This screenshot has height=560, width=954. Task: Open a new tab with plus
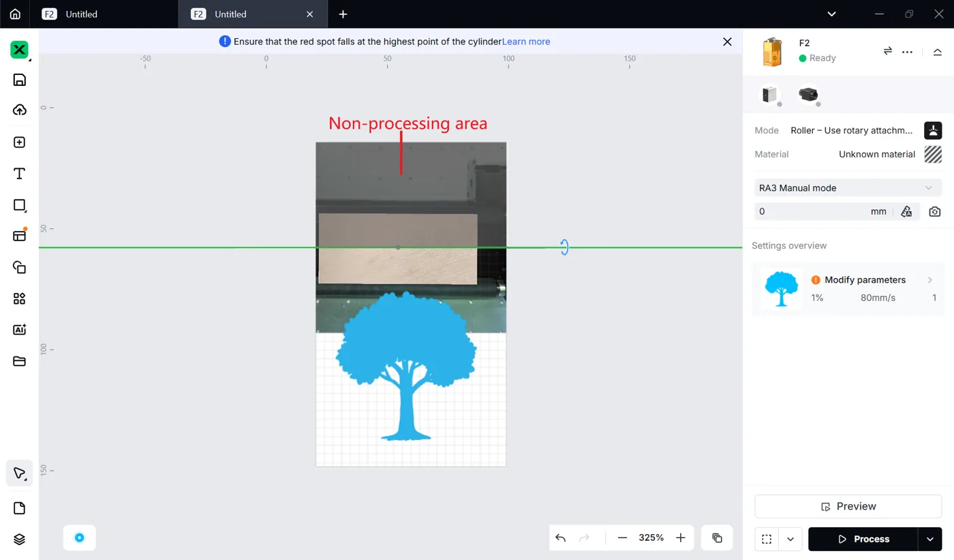tap(343, 14)
